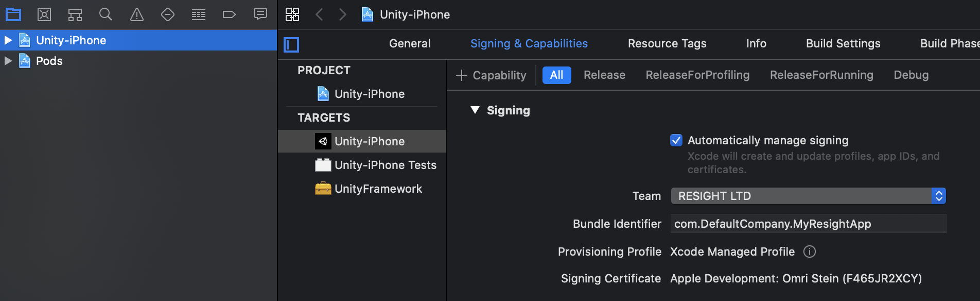Select the All configurations filter
The height and width of the screenshot is (301, 980).
pos(557,75)
